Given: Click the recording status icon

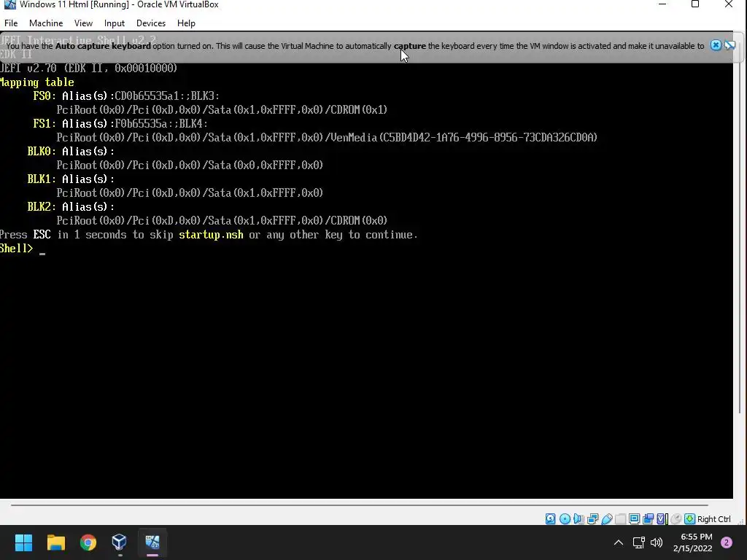Looking at the screenshot, I should tap(648, 518).
